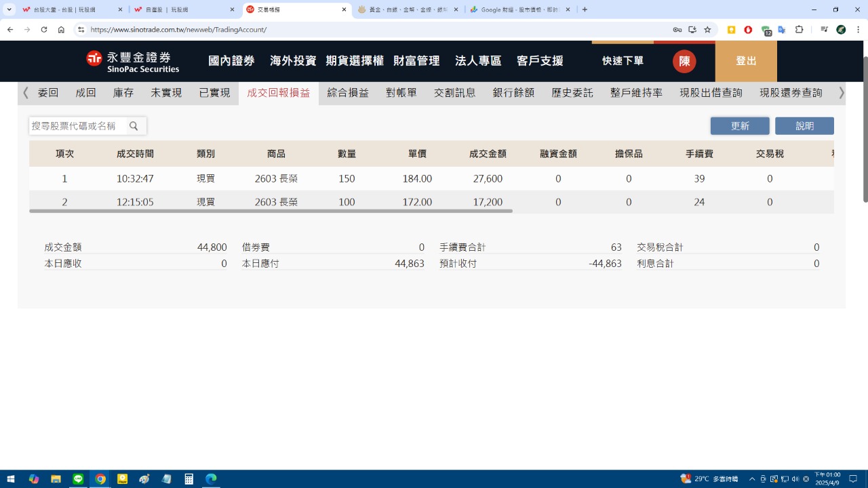
Task: Open a new browser tab
Action: pos(585,9)
